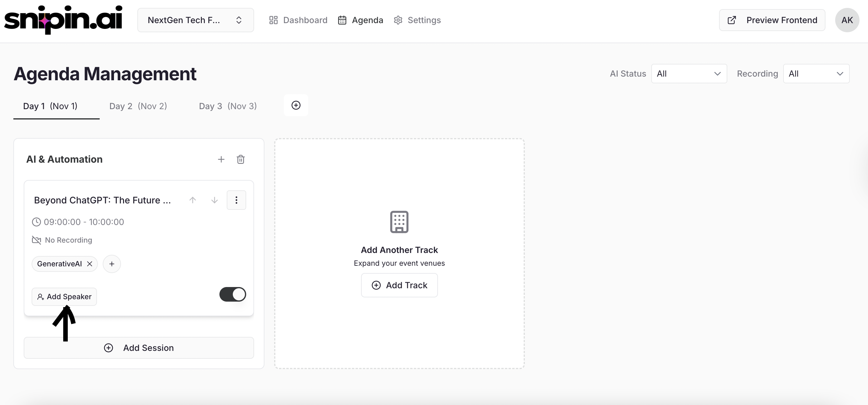The height and width of the screenshot is (405, 868).
Task: Move session up with arrow icon
Action: [193, 200]
